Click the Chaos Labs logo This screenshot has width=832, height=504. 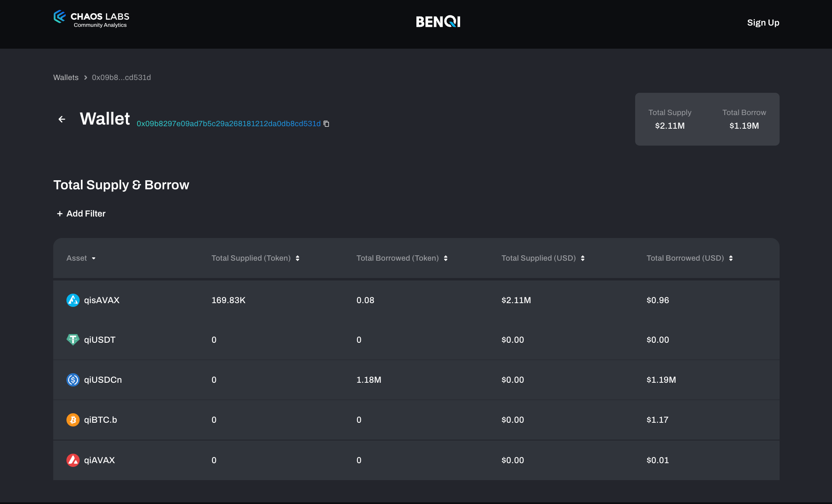tap(91, 19)
